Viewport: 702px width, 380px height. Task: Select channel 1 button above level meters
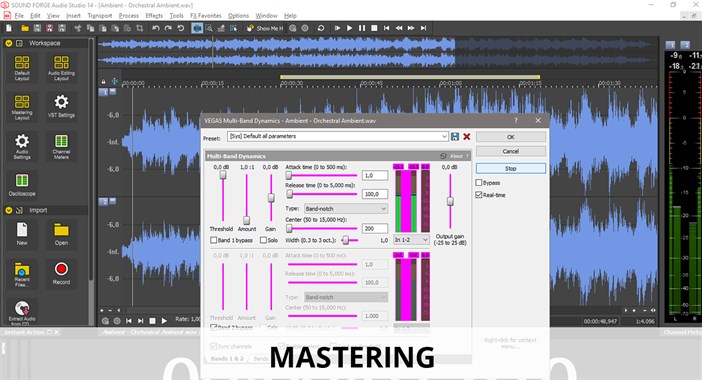click(x=670, y=45)
